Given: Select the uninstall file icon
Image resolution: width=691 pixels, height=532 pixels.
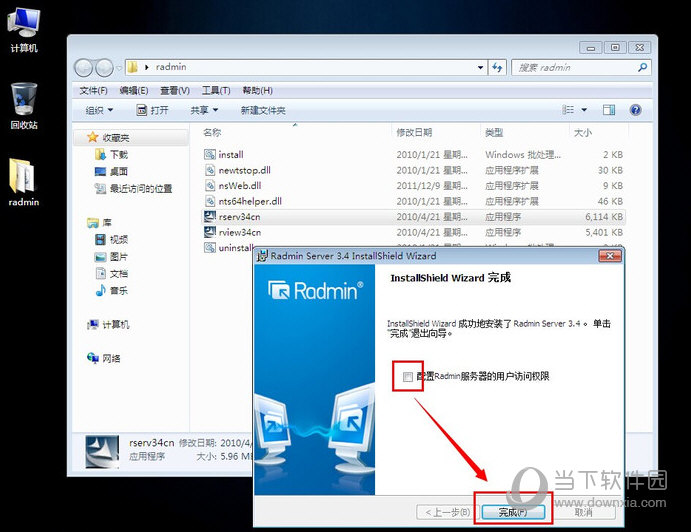Looking at the screenshot, I should [210, 248].
